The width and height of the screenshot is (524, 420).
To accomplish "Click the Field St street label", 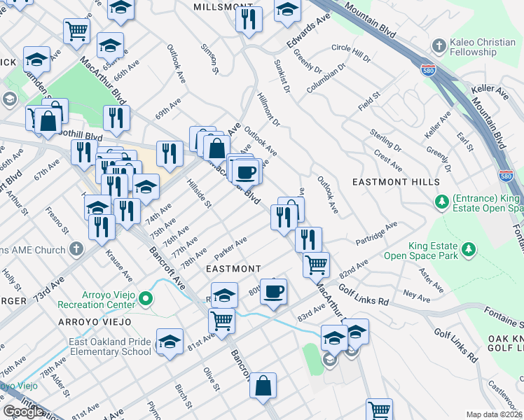I will pos(369,101).
